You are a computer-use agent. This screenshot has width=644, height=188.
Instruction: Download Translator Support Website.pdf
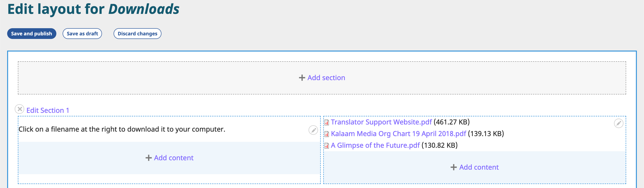(381, 122)
